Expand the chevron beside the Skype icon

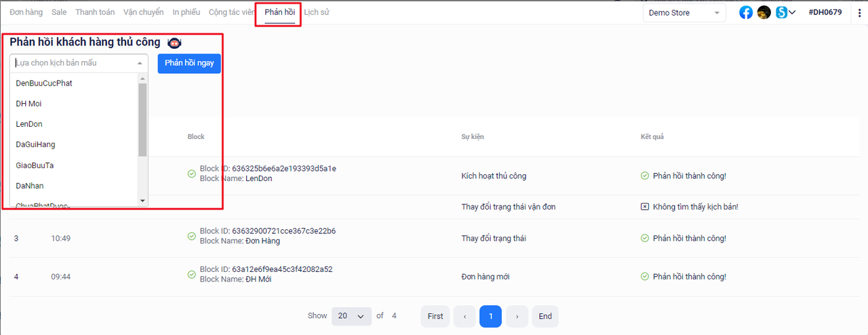tap(792, 13)
